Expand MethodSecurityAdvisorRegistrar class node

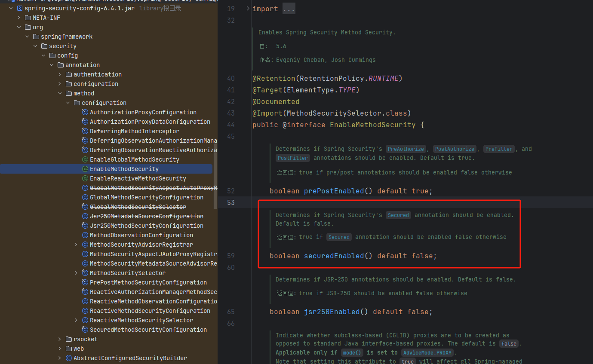coord(77,245)
